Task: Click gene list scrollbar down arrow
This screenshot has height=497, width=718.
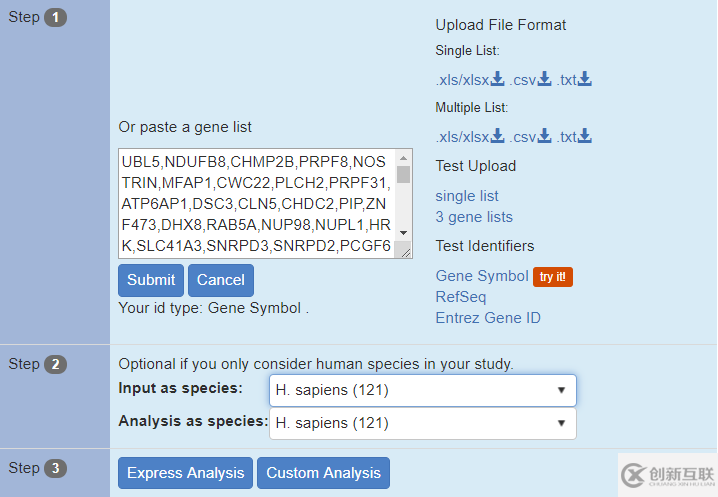Action: (403, 233)
